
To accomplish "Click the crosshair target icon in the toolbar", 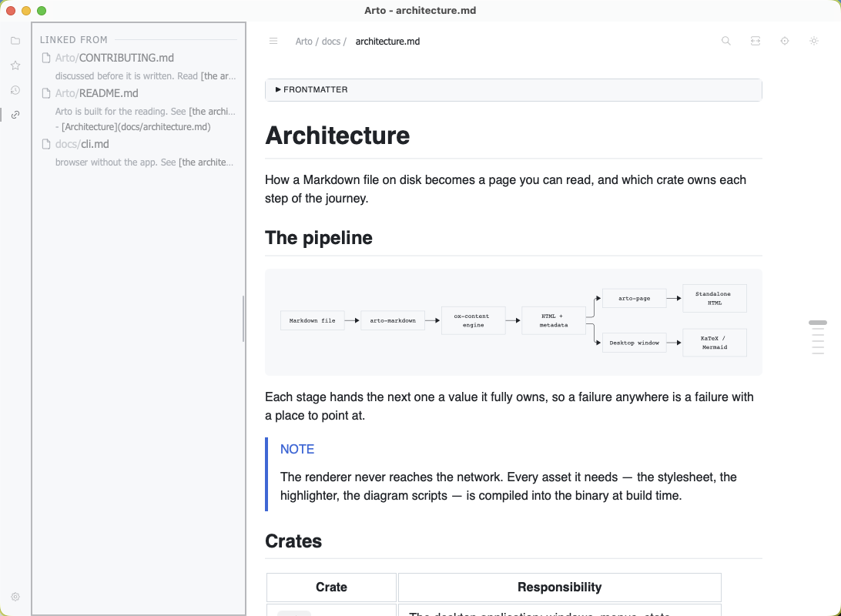I will pos(785,41).
